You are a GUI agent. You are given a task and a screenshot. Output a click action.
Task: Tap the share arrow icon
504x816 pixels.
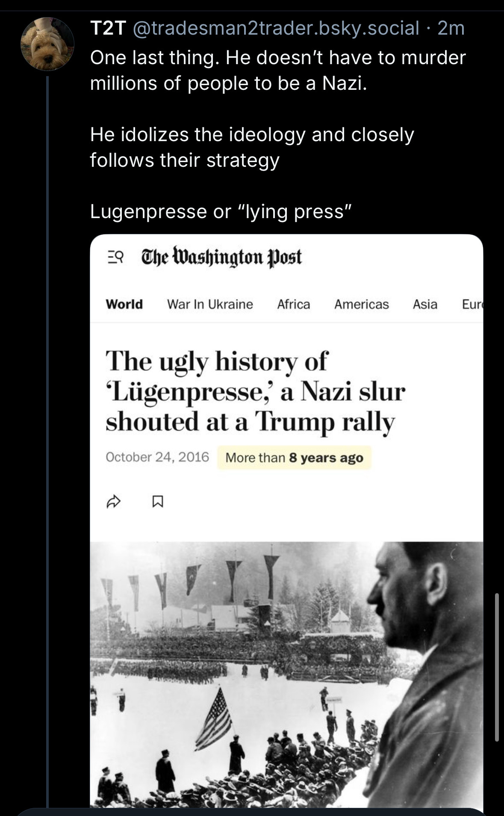[113, 501]
